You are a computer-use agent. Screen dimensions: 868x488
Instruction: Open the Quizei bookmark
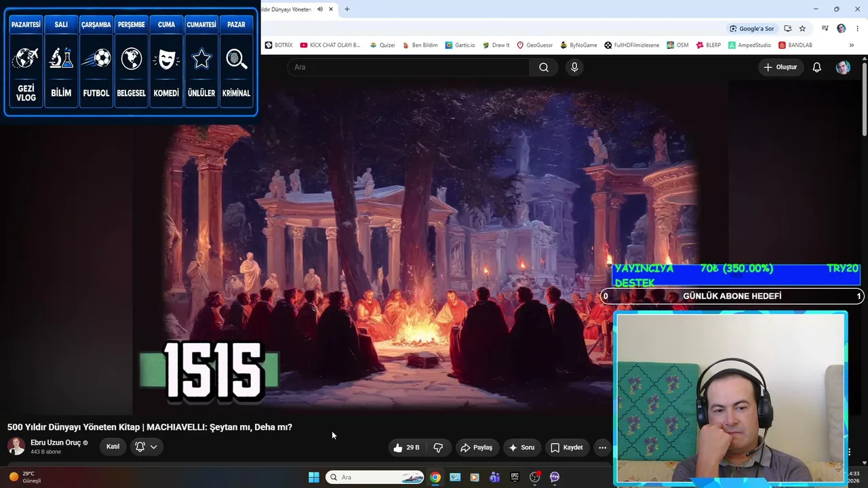(x=382, y=45)
